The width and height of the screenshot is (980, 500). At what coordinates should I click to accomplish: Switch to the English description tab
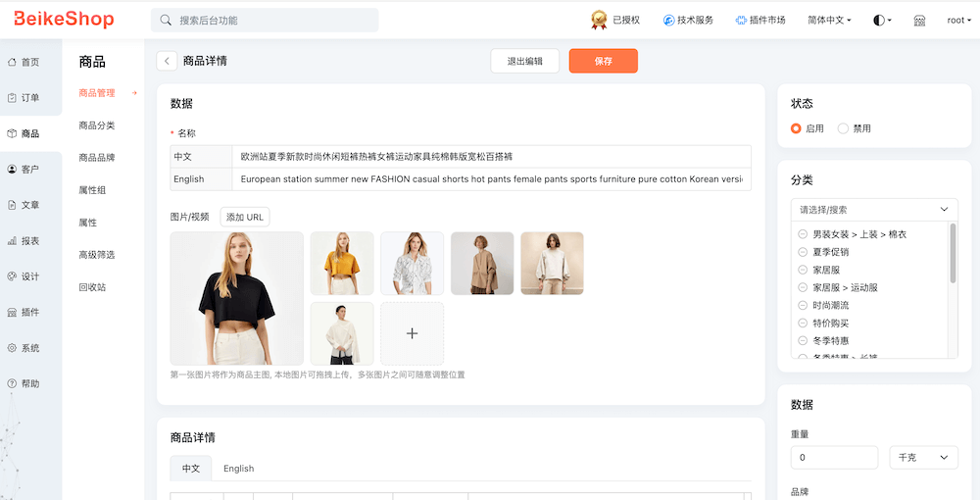(238, 469)
